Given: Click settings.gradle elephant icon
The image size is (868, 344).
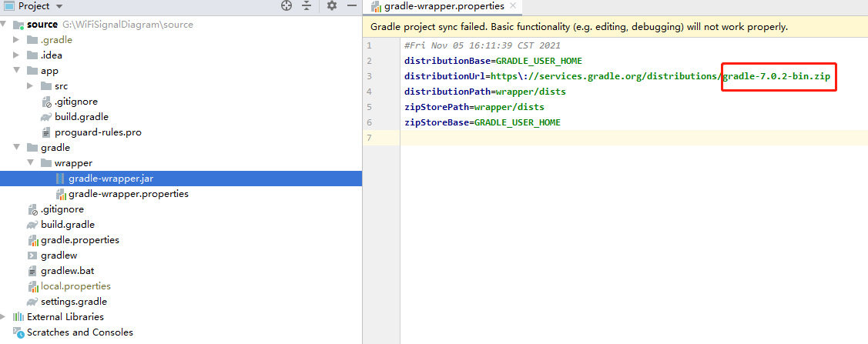Looking at the screenshot, I should tap(32, 302).
